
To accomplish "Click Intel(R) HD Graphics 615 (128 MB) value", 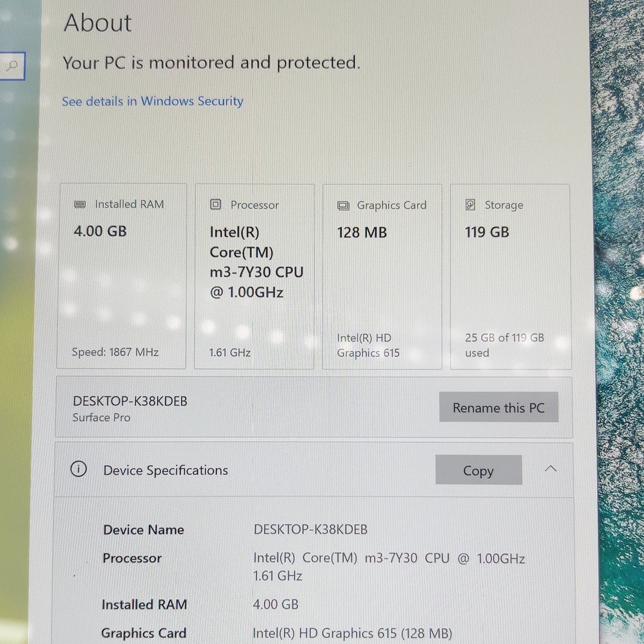I will [x=353, y=634].
